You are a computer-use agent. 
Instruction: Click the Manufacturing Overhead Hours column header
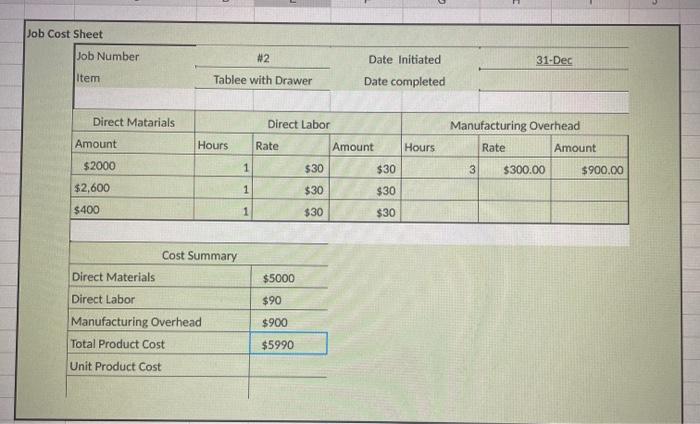[x=440, y=147]
